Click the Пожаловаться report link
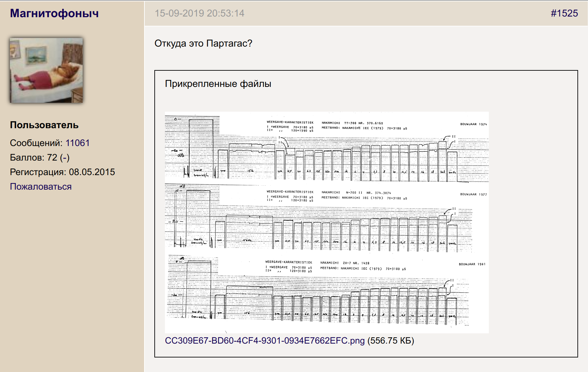The image size is (588, 372). click(x=41, y=186)
